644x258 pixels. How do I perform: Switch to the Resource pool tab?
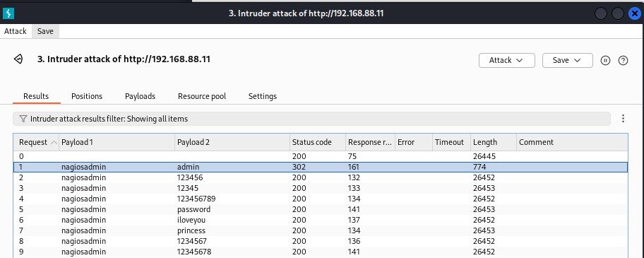click(x=202, y=96)
